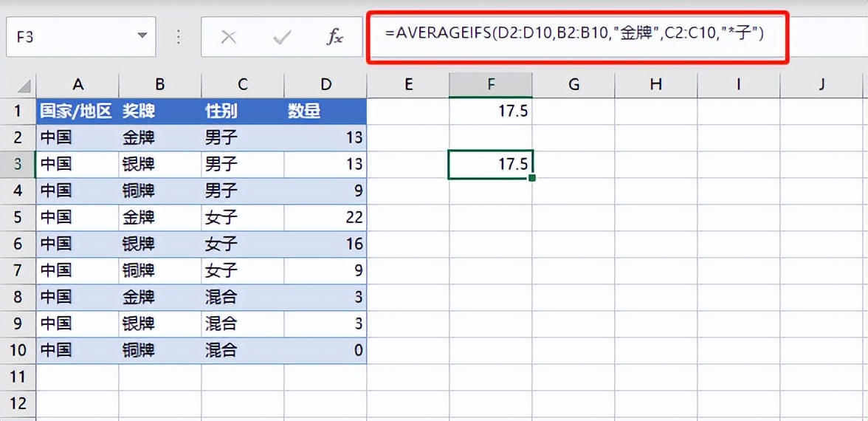Click the confirm checkmark icon in formula bar
868x421 pixels.
[282, 37]
